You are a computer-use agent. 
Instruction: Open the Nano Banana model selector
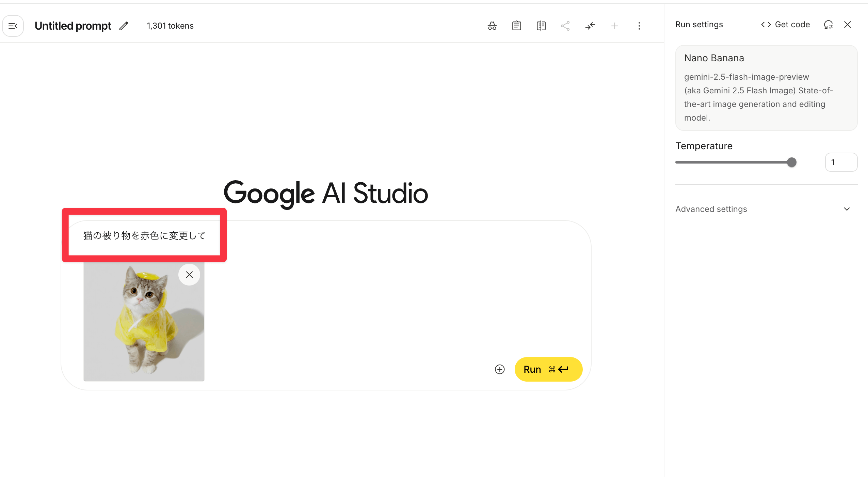point(766,88)
